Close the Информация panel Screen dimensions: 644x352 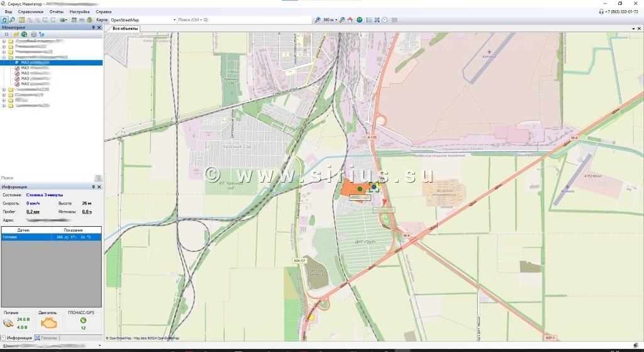pos(99,187)
